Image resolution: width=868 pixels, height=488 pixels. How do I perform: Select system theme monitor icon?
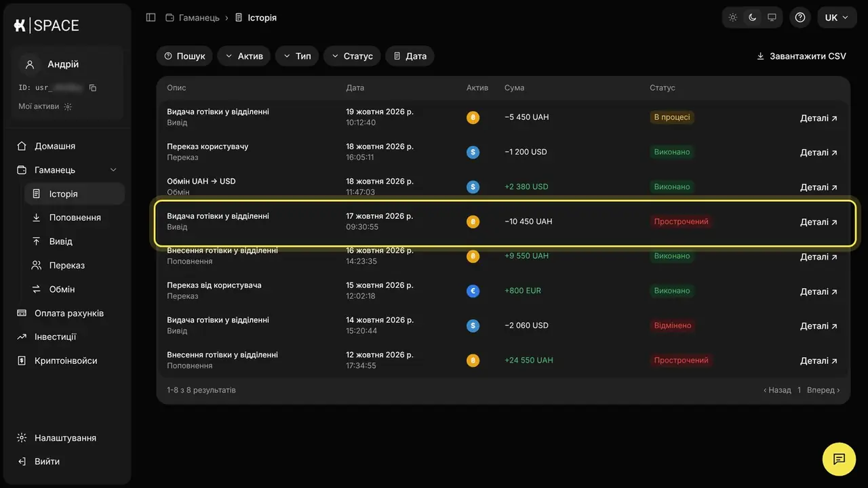point(772,18)
